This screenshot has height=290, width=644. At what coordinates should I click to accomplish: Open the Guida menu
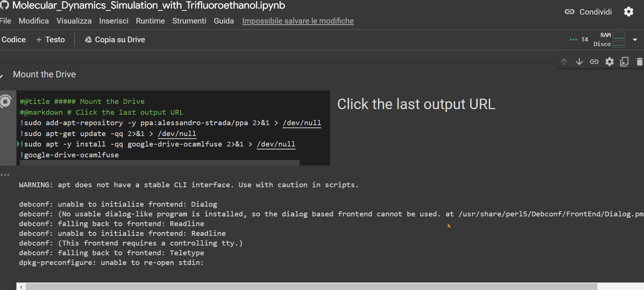(224, 21)
